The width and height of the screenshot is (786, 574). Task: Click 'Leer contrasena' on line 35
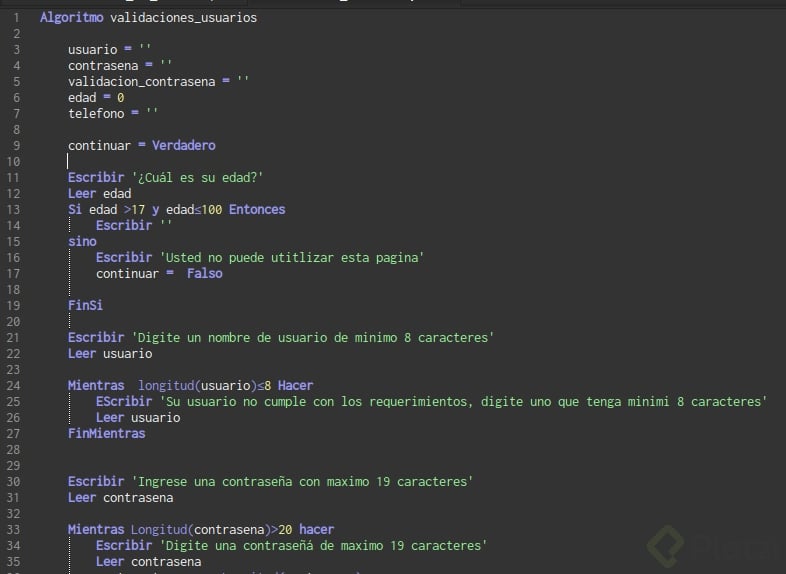[149, 562]
